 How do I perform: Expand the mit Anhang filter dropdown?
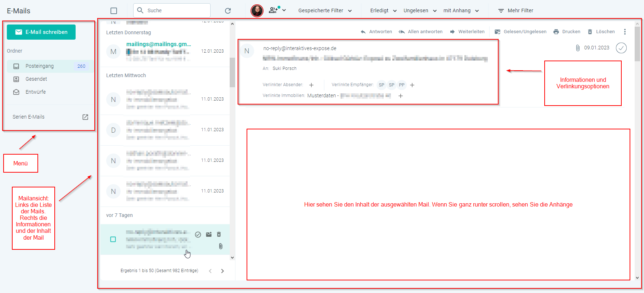coord(461,11)
